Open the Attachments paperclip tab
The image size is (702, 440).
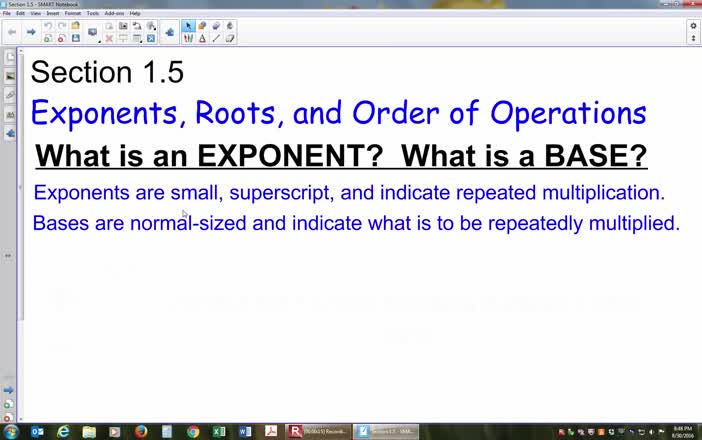pyautogui.click(x=10, y=95)
